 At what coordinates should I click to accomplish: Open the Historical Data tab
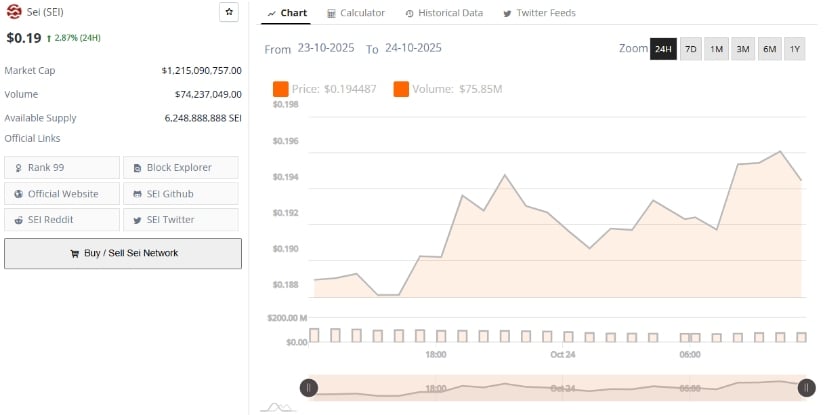tap(444, 13)
